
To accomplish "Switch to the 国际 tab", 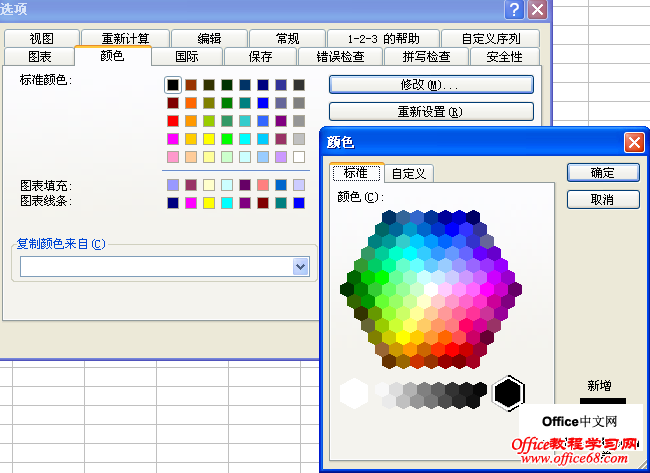I will 186,57.
